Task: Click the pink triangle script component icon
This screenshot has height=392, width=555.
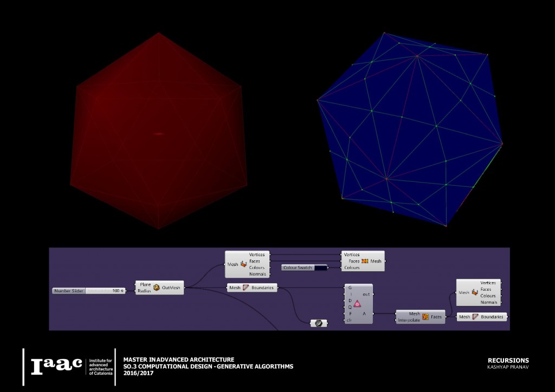Action: [357, 304]
